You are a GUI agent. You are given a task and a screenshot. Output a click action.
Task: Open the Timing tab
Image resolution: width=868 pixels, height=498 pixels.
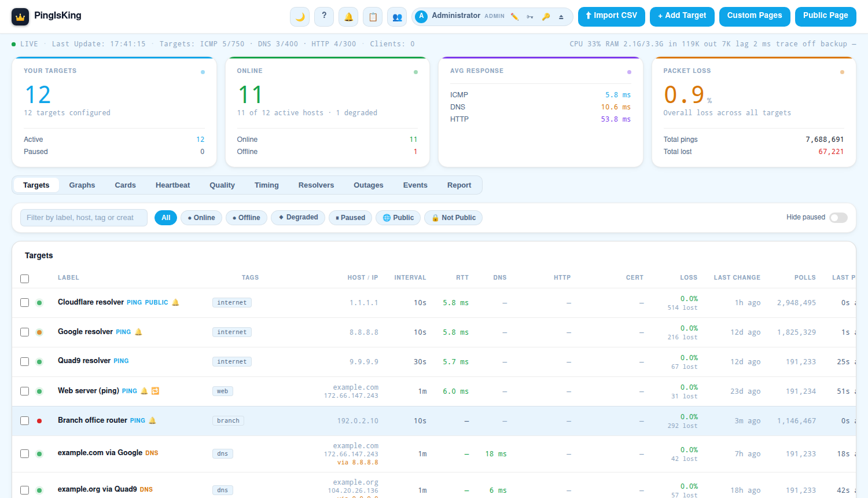tap(267, 185)
